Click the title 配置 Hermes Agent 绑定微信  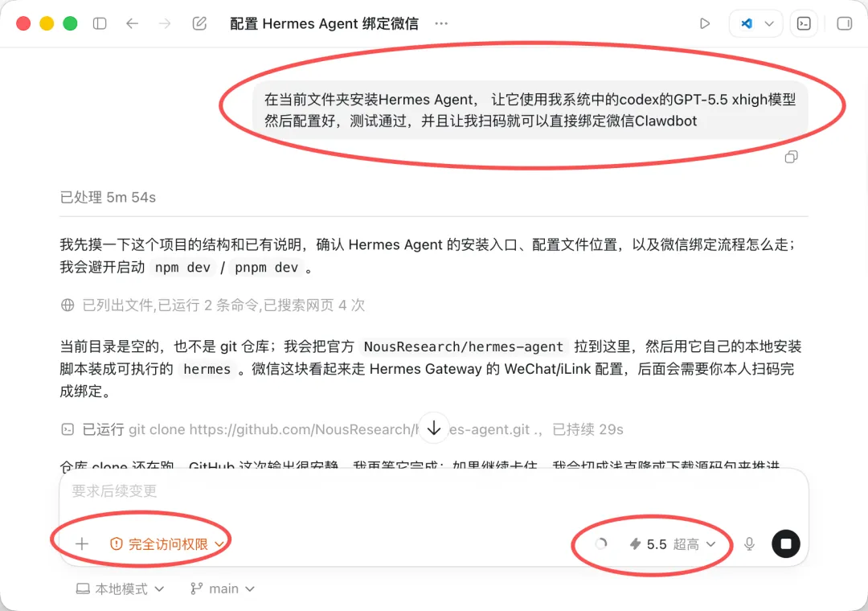coord(325,23)
